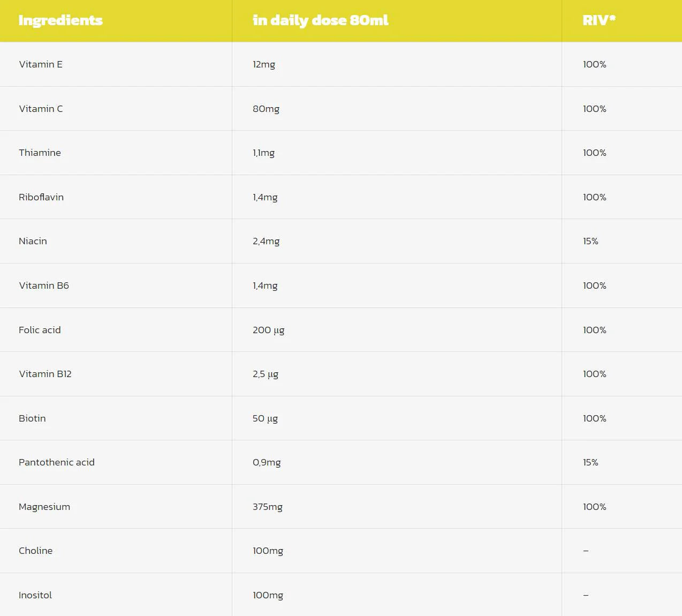Click the Vitamin C 80mg dose value
Screen dimensions: 682x616
pos(266,109)
